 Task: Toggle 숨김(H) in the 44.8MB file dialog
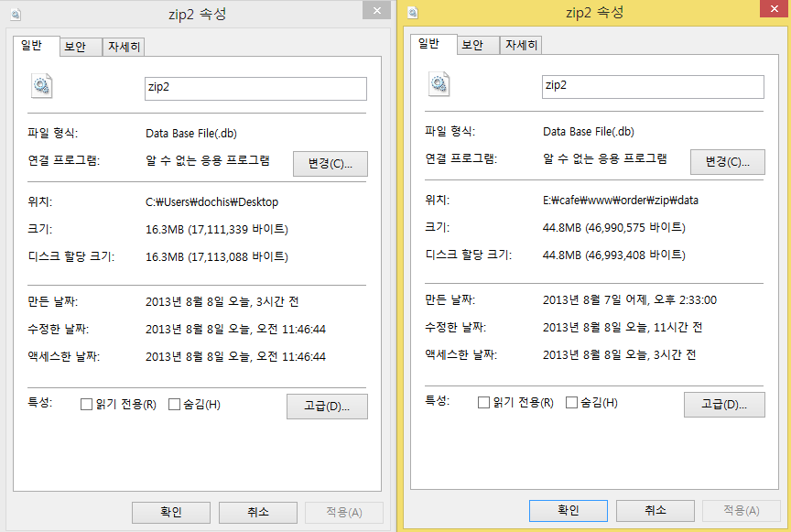pos(572,403)
